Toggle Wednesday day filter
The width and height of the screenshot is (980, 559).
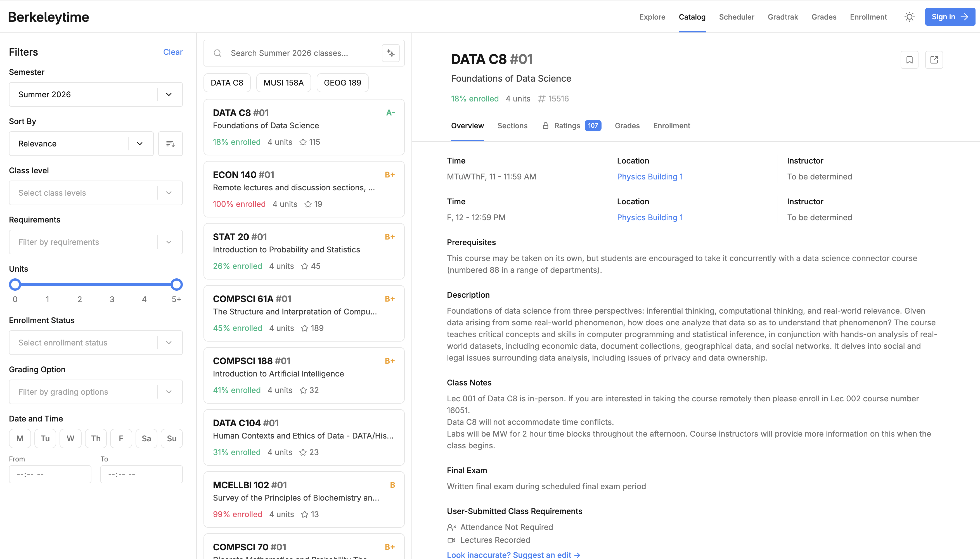click(71, 439)
